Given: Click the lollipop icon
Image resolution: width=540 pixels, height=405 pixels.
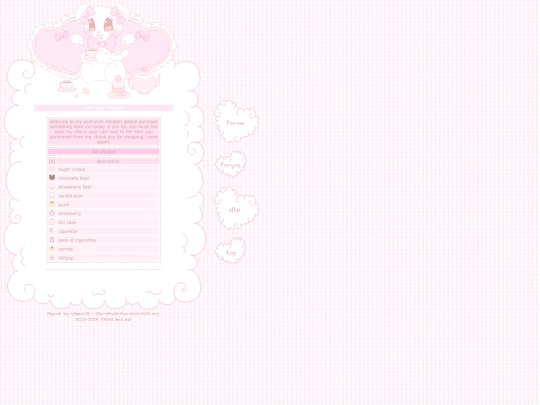Looking at the screenshot, I should pyautogui.click(x=52, y=257).
